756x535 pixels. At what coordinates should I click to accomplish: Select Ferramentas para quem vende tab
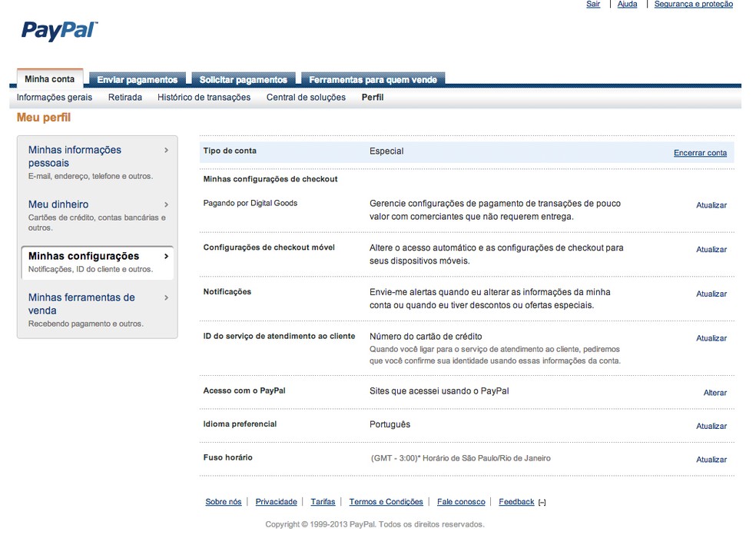coord(373,80)
